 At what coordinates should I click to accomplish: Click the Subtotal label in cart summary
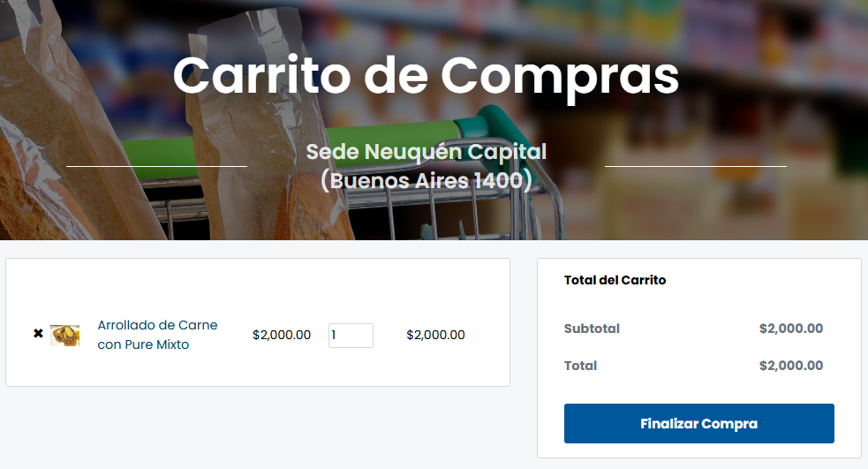[x=592, y=329]
